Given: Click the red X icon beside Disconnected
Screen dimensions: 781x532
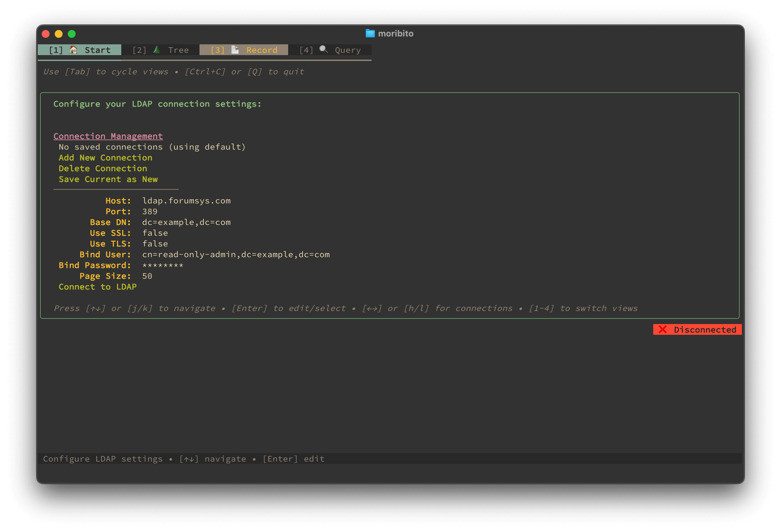Looking at the screenshot, I should click(x=662, y=329).
